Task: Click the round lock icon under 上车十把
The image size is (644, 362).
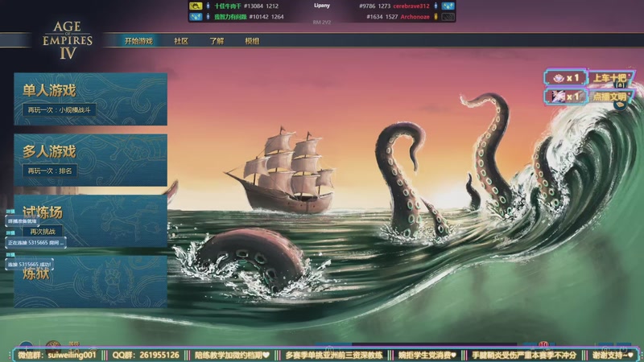Action: tap(620, 85)
